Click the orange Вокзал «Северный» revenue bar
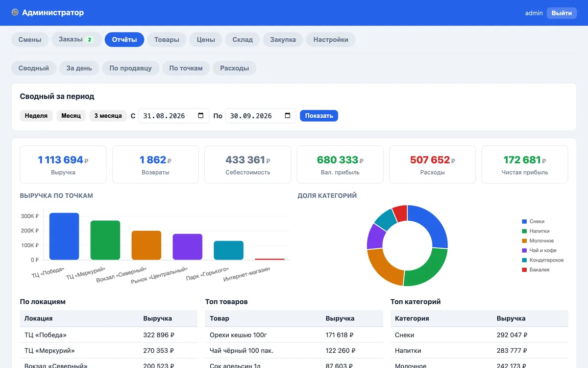Screen dimensions: 588x368 point(147,245)
